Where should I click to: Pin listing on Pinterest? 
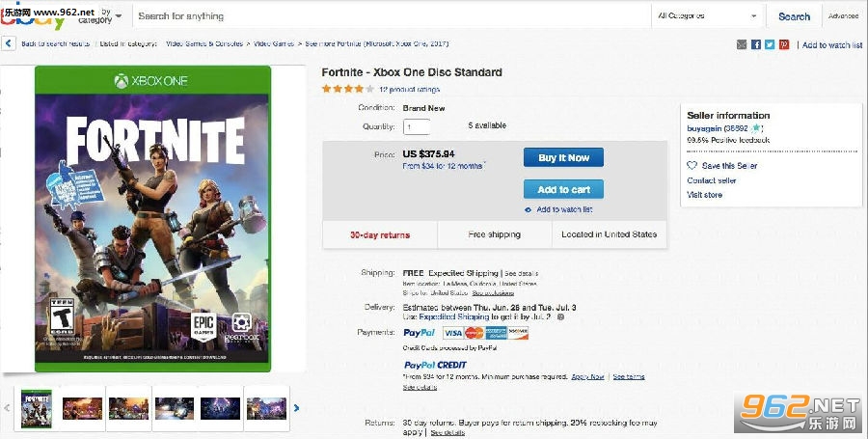pyautogui.click(x=784, y=44)
